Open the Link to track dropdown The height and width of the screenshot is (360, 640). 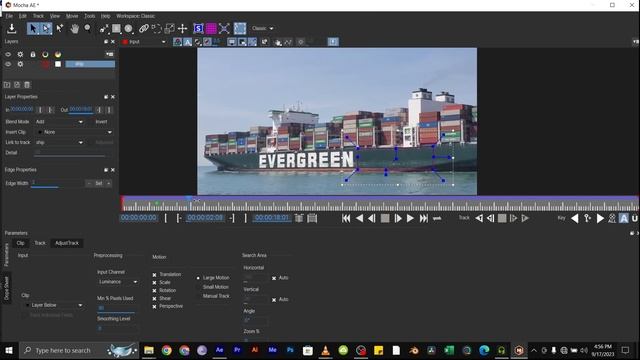pyautogui.click(x=59, y=142)
